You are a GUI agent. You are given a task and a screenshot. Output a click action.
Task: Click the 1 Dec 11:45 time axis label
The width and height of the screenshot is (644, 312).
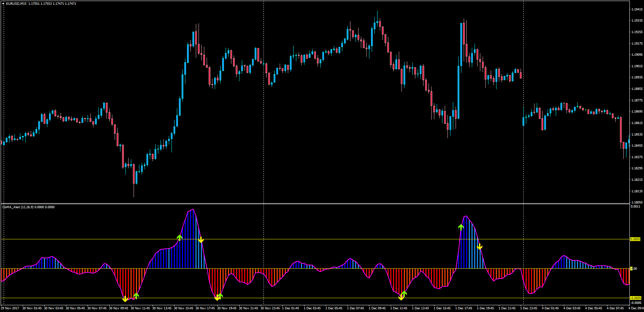(399, 308)
